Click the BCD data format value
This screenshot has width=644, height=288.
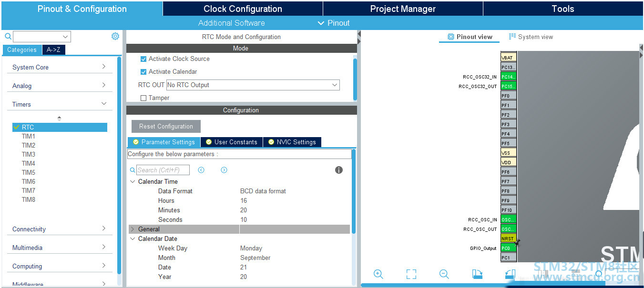(263, 191)
